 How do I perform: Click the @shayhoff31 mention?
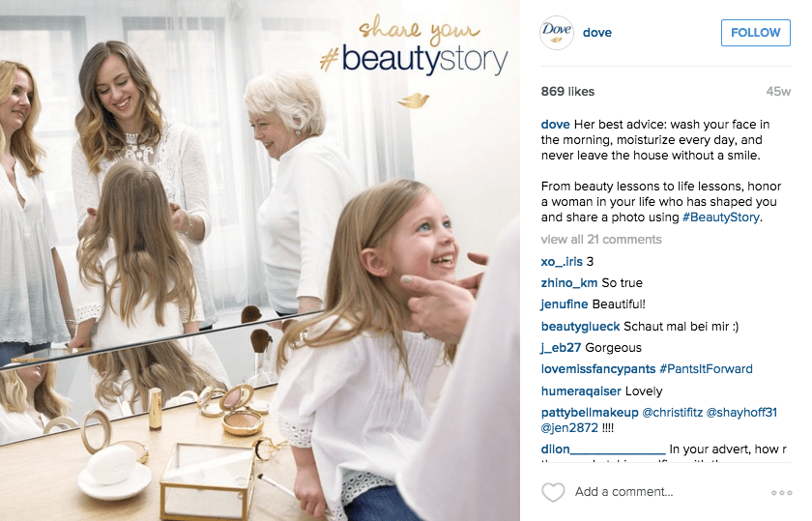[741, 412]
